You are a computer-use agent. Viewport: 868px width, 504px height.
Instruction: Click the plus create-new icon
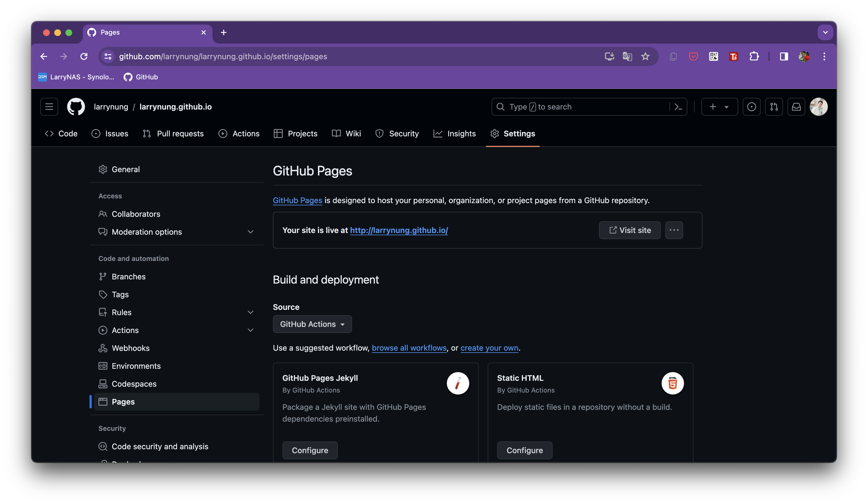click(713, 107)
